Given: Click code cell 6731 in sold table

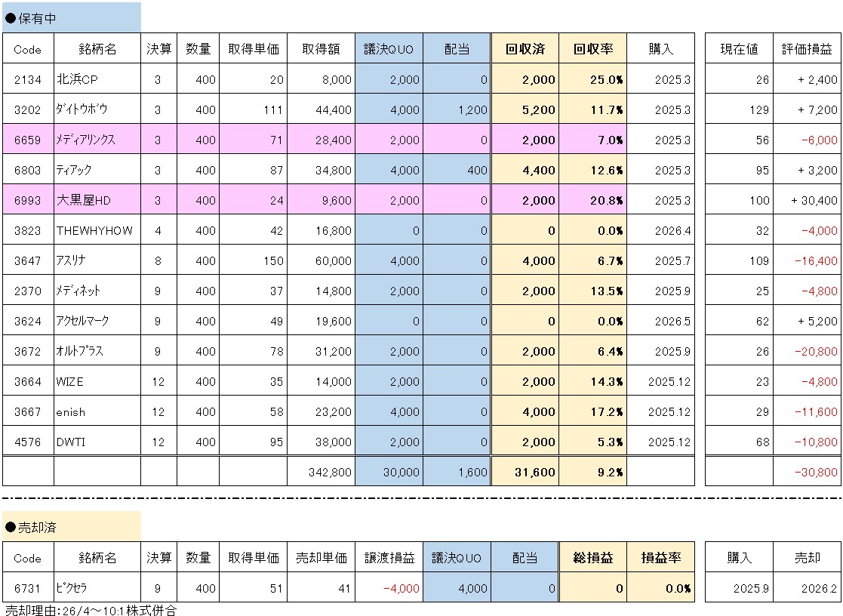Looking at the screenshot, I should pos(28,588).
